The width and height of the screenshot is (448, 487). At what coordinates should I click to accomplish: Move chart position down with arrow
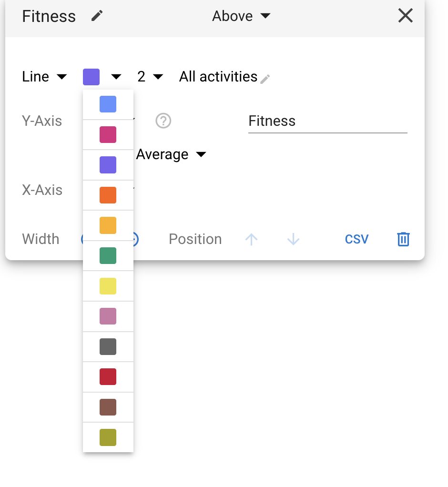point(294,239)
